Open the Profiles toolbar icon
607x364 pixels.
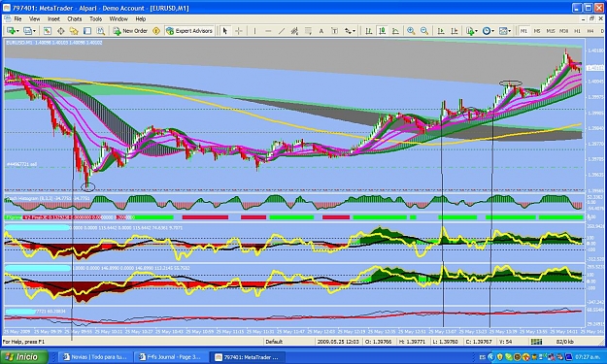pos(27,31)
